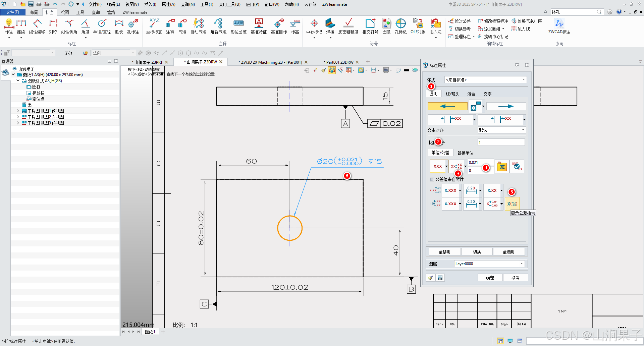Click the 比例因子 value field
This screenshot has height=346, width=644.
(x=501, y=142)
